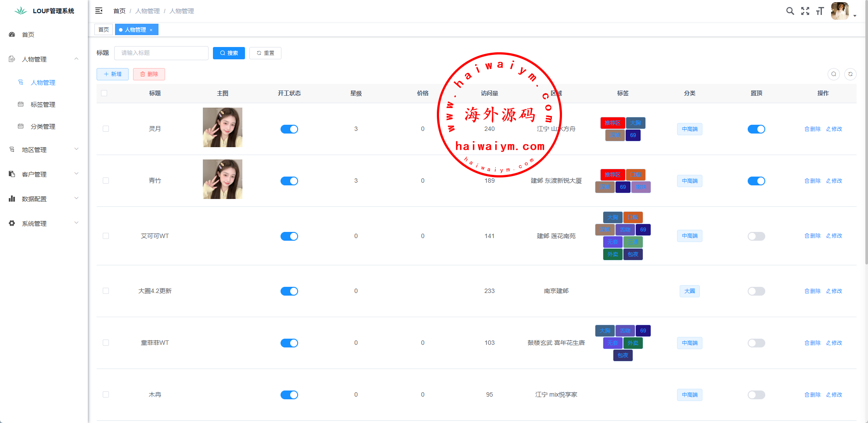868x423 pixels.
Task: Toggle the search bar visibility icon
Action: click(x=833, y=74)
